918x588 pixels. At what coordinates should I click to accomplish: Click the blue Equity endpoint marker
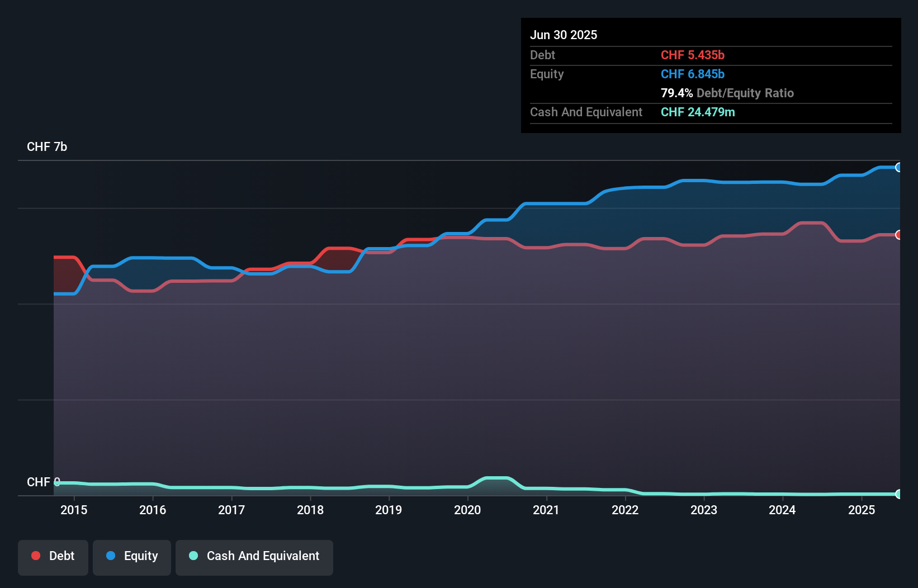[898, 167]
